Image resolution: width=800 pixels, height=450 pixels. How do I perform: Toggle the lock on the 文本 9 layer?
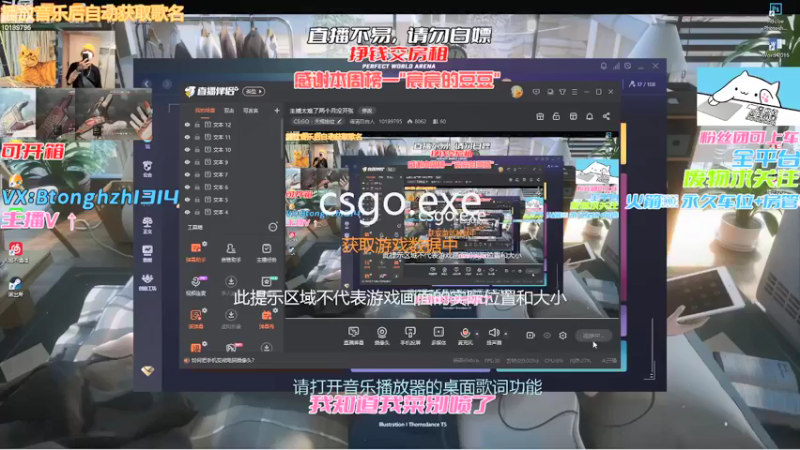(x=197, y=162)
